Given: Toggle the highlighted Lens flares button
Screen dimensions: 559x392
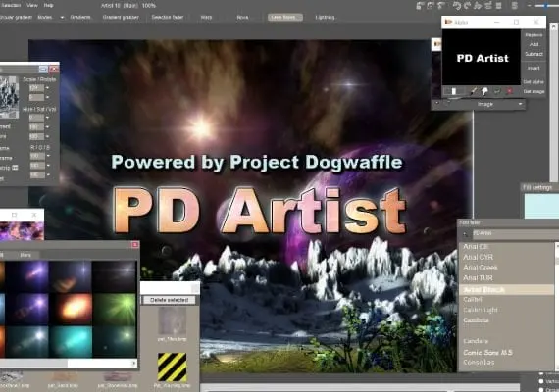Looking at the screenshot, I should click(x=285, y=17).
